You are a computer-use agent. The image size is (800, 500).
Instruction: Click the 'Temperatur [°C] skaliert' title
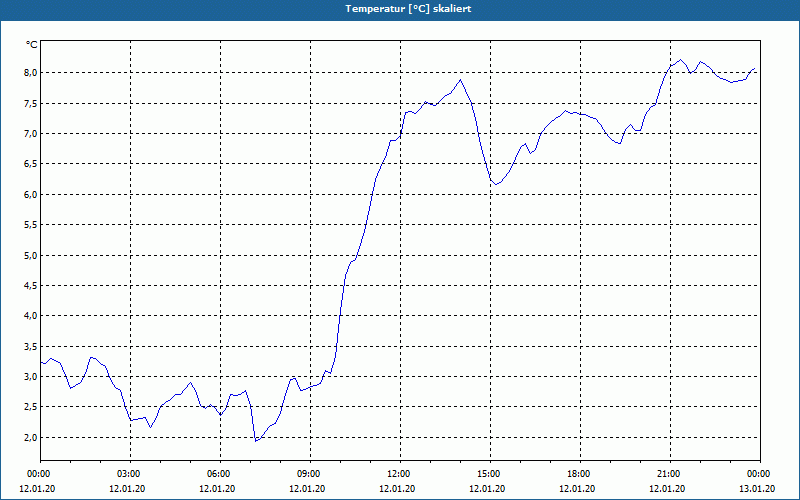point(408,9)
